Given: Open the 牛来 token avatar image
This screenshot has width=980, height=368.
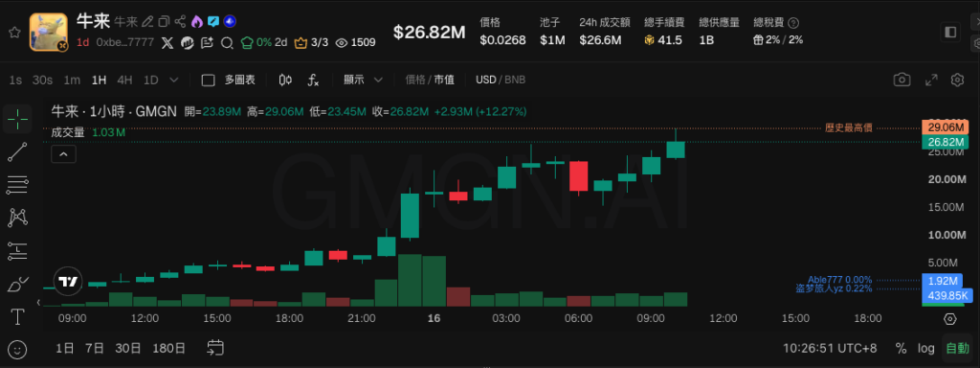Looking at the screenshot, I should click(48, 33).
